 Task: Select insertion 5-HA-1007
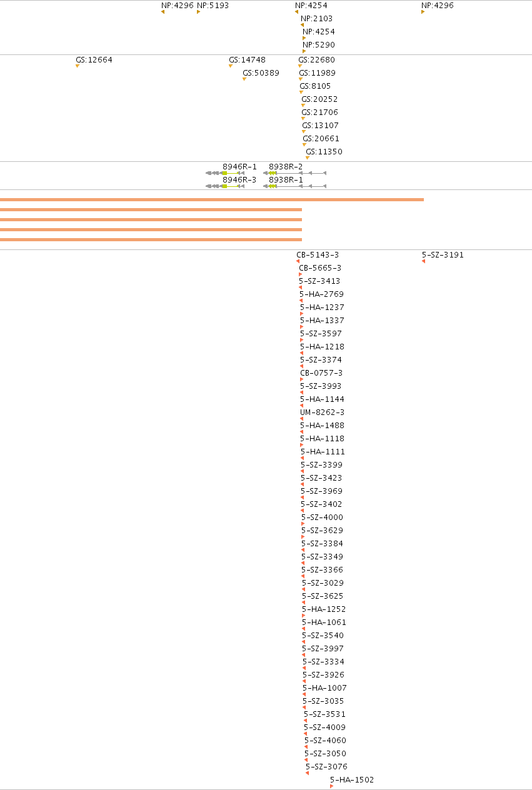coord(324,689)
